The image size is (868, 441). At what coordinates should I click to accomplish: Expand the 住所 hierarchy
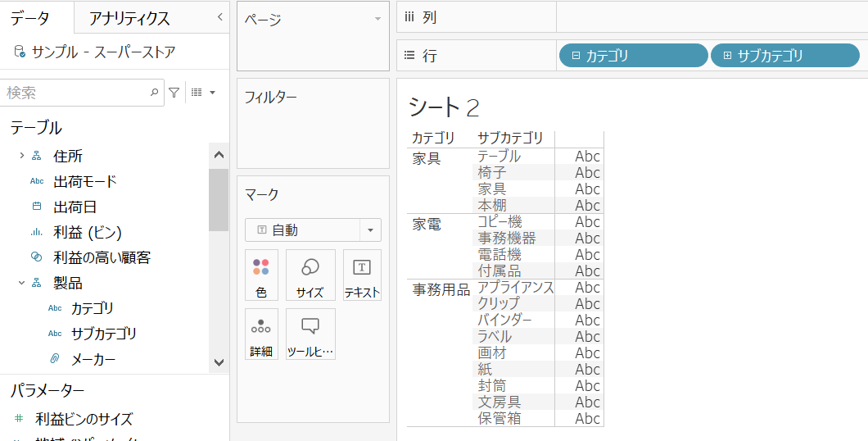click(21, 156)
